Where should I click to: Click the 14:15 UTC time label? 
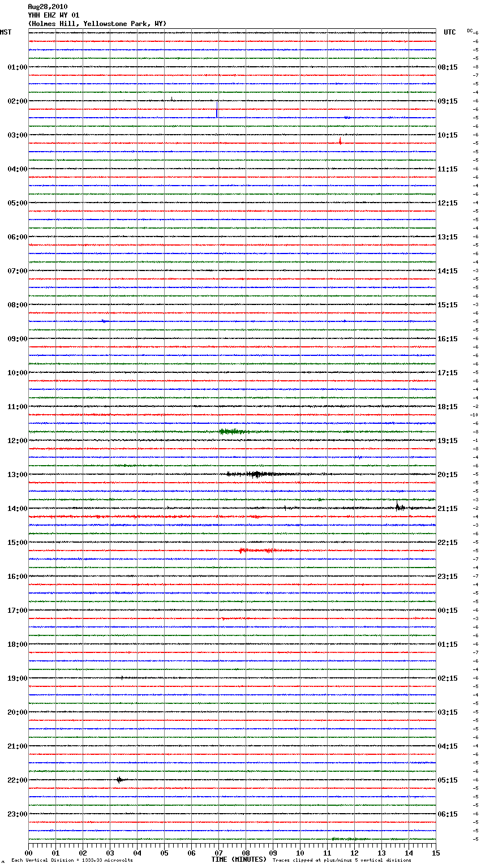448,271
